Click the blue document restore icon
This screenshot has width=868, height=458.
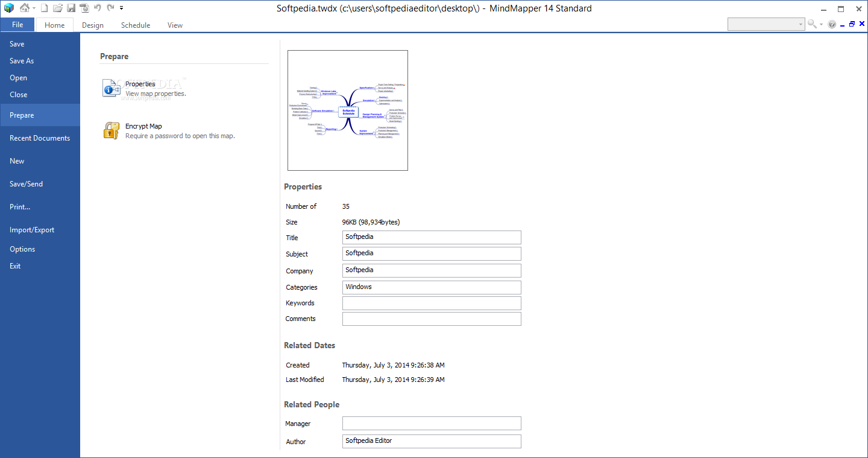(852, 24)
